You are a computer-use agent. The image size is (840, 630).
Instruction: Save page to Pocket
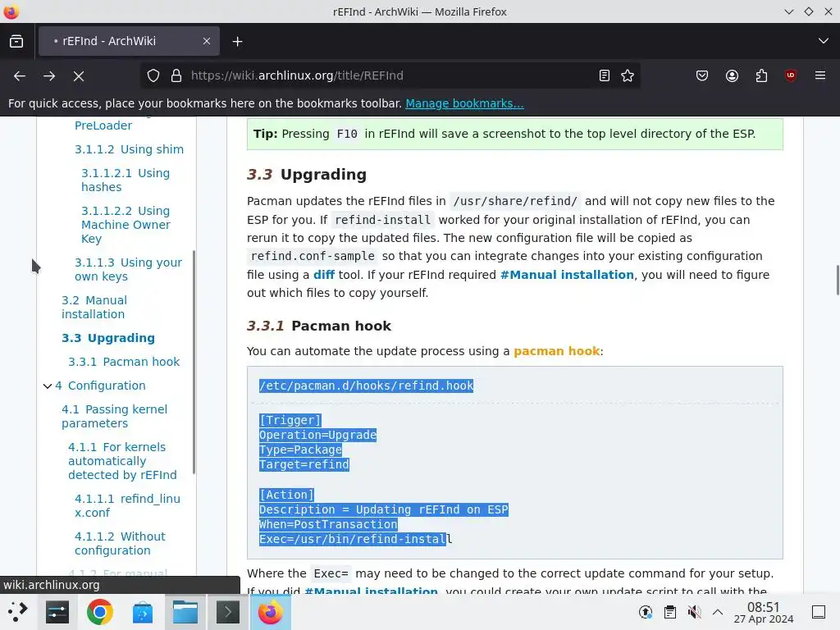click(x=702, y=76)
